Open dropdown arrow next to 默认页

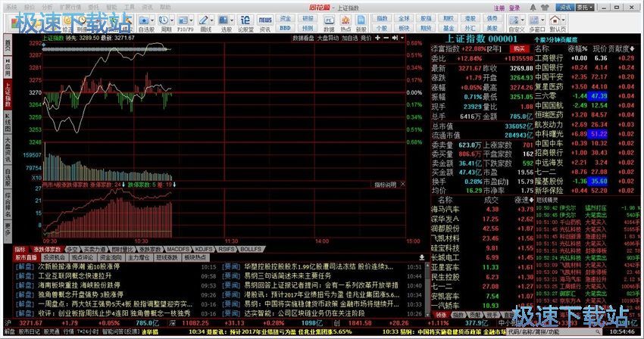pyautogui.click(x=564, y=20)
